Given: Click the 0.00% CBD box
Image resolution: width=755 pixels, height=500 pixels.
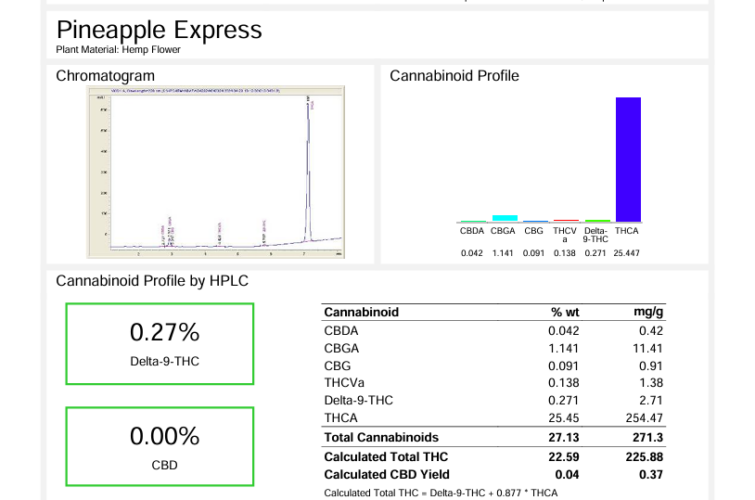Looking at the screenshot, I should [160, 447].
